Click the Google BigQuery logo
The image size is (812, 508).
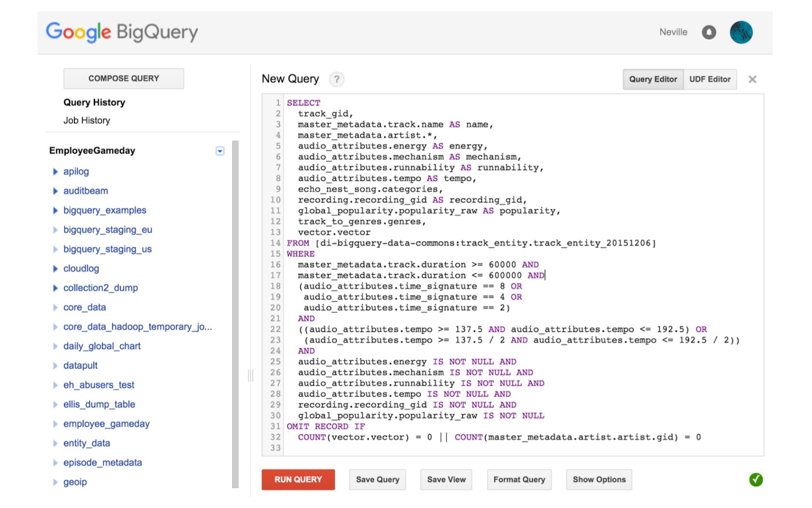pos(122,32)
